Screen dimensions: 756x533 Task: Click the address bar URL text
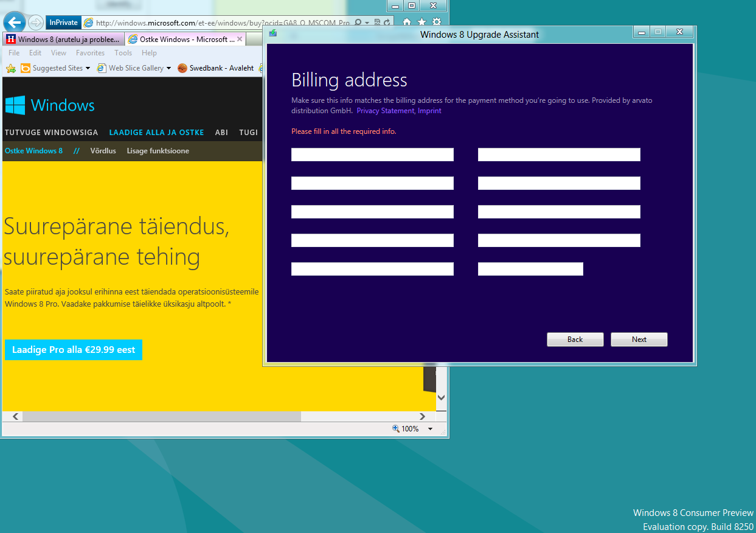(x=223, y=23)
